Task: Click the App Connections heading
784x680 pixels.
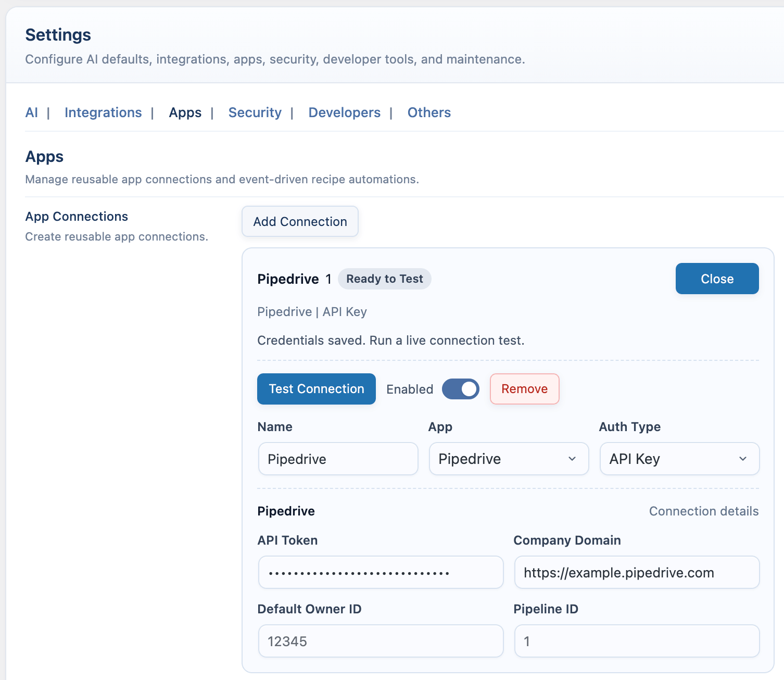Action: pyautogui.click(x=77, y=217)
